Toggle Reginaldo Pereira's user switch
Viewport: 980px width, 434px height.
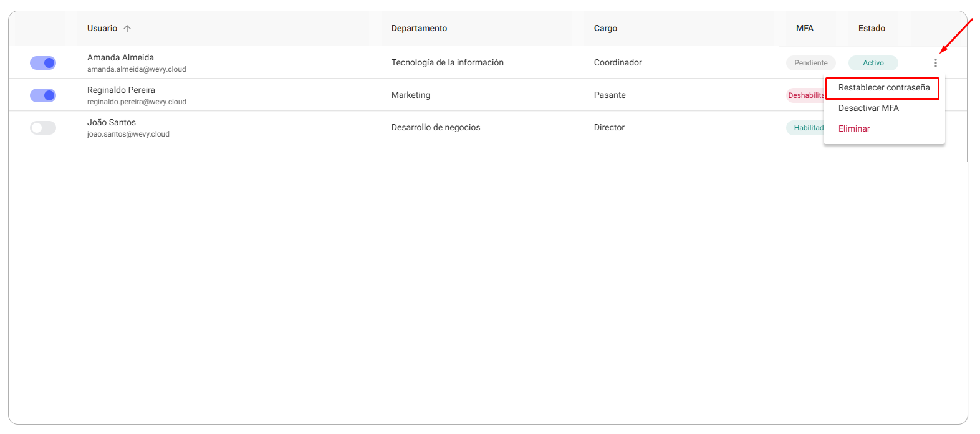43,95
